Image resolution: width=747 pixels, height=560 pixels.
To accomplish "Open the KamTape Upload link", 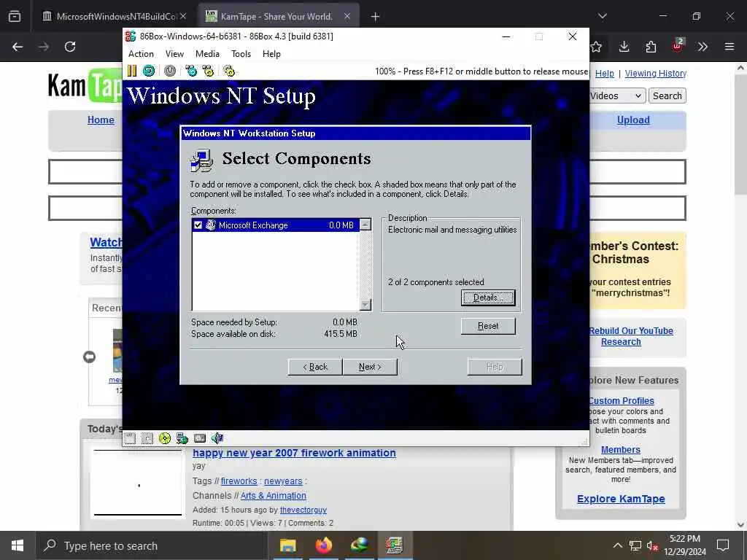I will 633,120.
